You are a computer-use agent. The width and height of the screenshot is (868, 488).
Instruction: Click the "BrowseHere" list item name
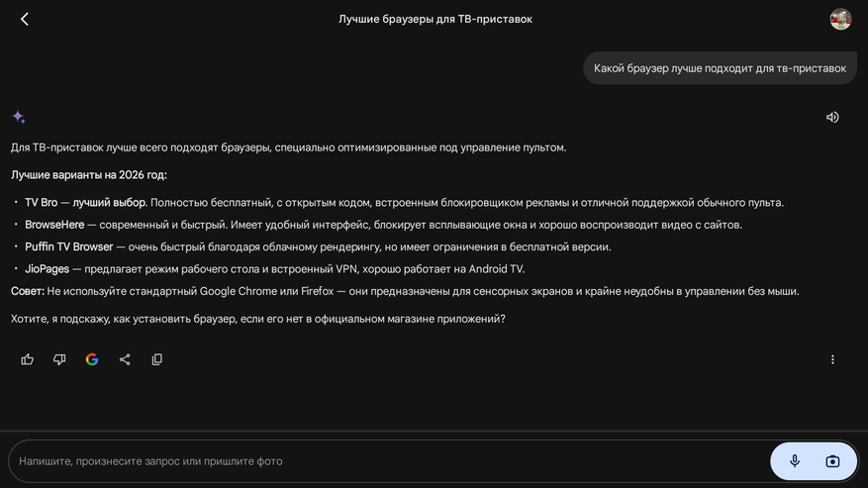pos(54,225)
